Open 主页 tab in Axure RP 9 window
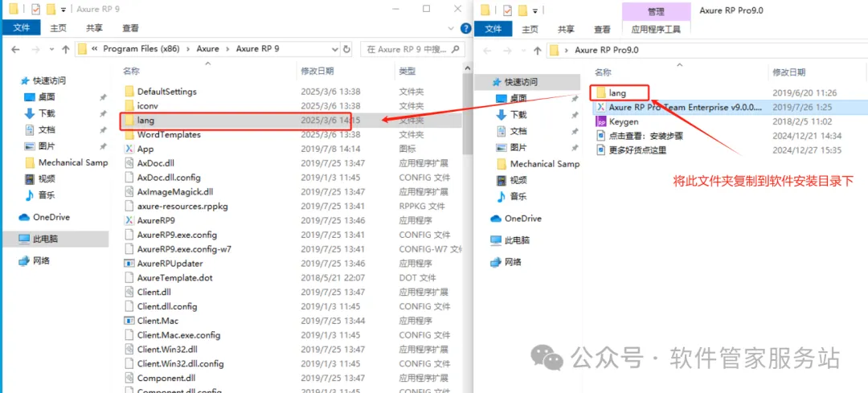This screenshot has width=868, height=393. [58, 27]
